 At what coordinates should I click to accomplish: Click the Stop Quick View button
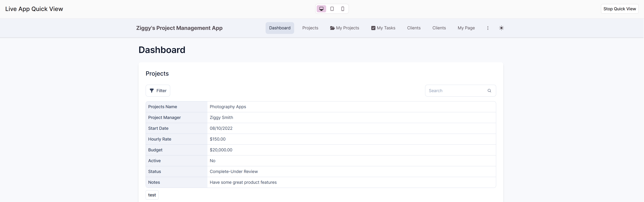(619, 9)
